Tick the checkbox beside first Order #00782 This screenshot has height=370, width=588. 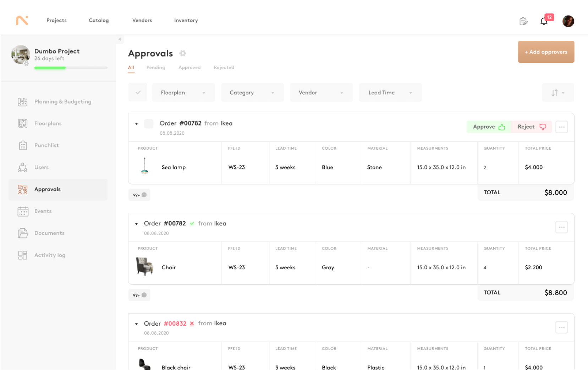(149, 124)
